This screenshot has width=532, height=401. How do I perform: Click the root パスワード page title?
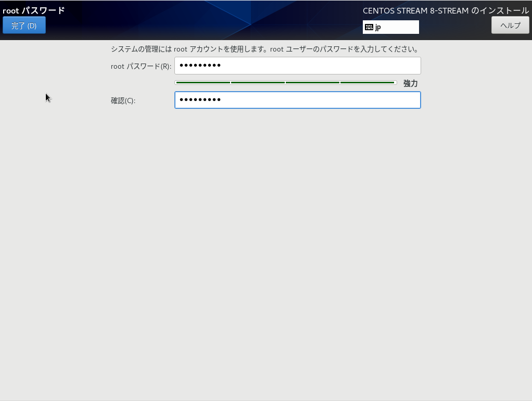pyautogui.click(x=34, y=10)
